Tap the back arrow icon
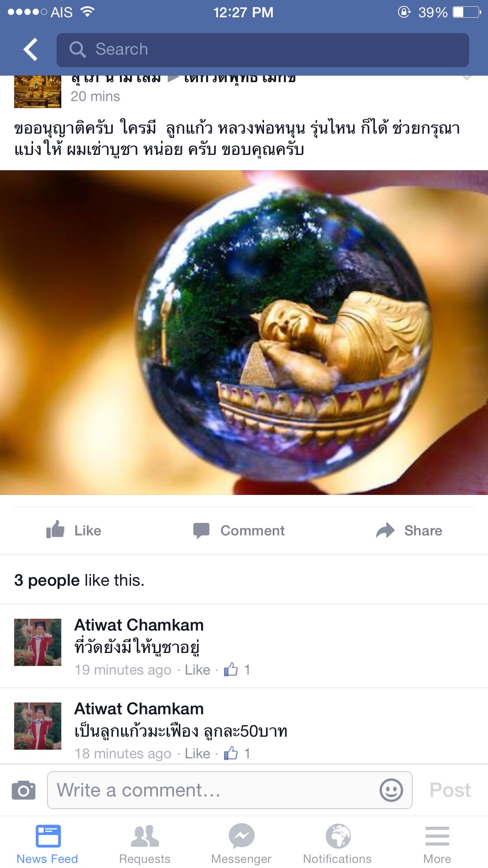 point(31,50)
